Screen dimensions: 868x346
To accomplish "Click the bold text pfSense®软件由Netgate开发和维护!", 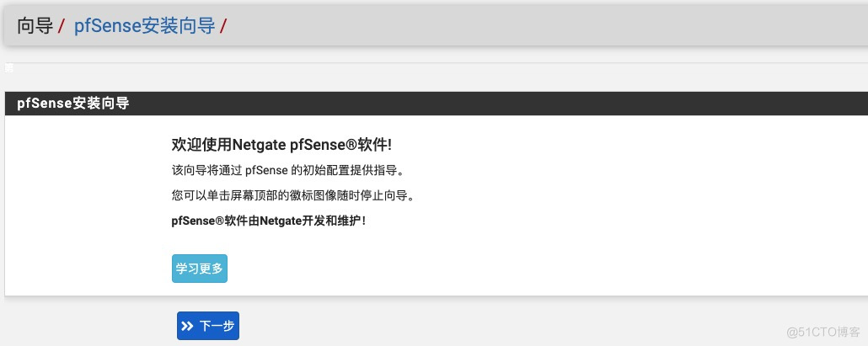I will click(x=269, y=221).
